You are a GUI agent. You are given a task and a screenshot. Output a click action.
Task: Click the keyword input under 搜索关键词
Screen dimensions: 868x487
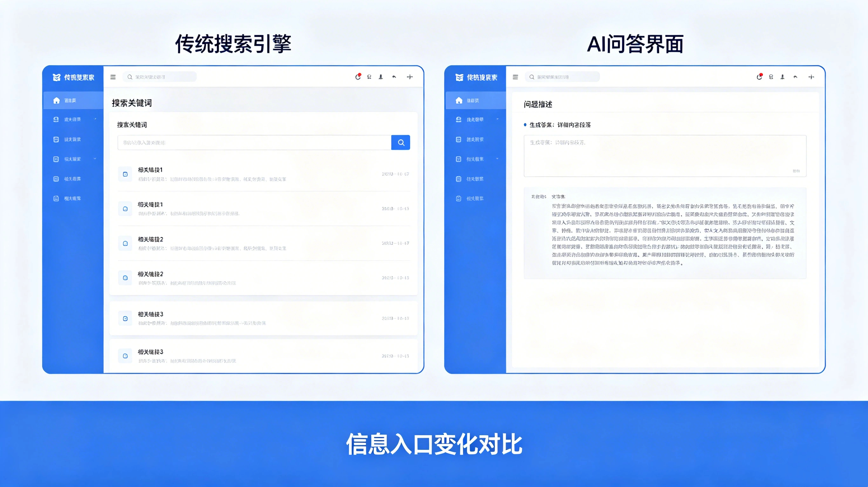tap(254, 143)
